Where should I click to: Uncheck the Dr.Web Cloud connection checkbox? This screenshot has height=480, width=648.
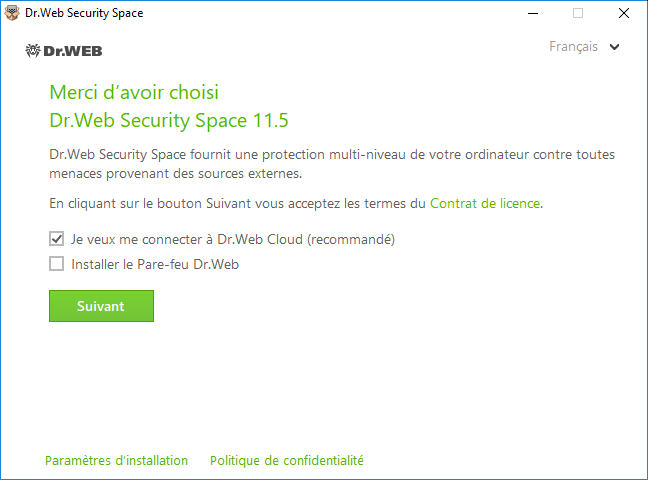point(56,239)
